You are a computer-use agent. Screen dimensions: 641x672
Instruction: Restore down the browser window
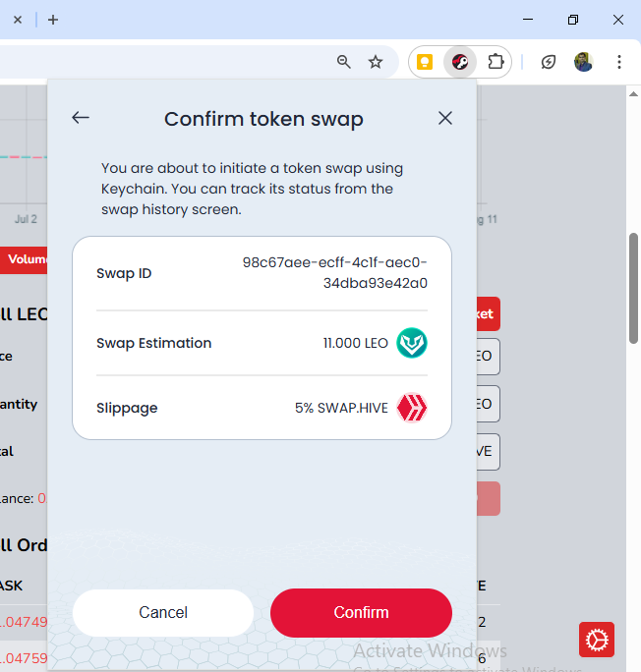(573, 20)
